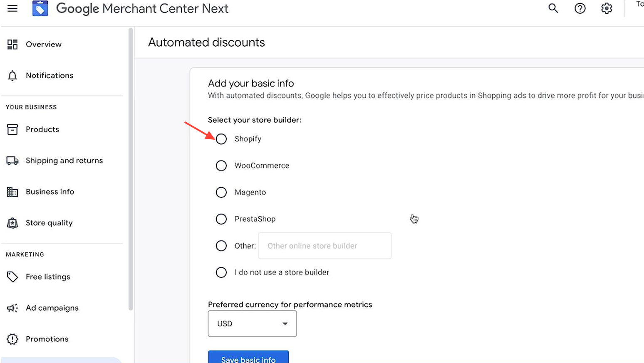Click the WooCommerce option label
The image size is (644, 363).
pyautogui.click(x=262, y=166)
